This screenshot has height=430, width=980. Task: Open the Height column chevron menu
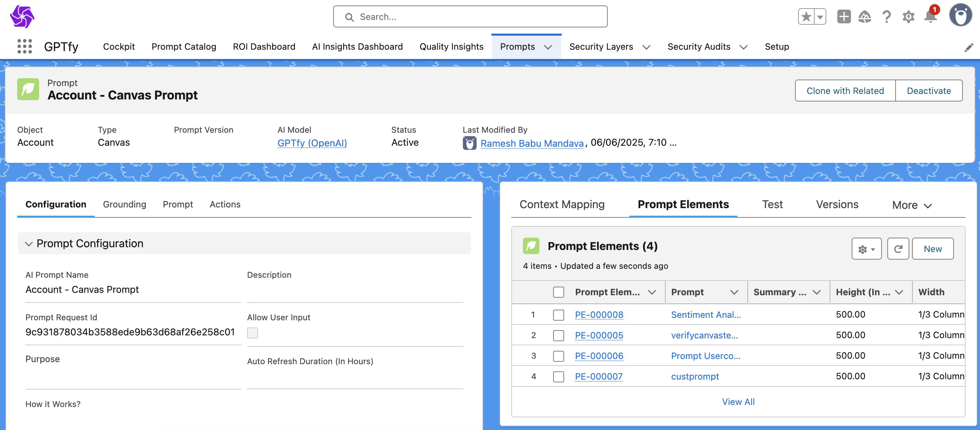[x=899, y=292]
